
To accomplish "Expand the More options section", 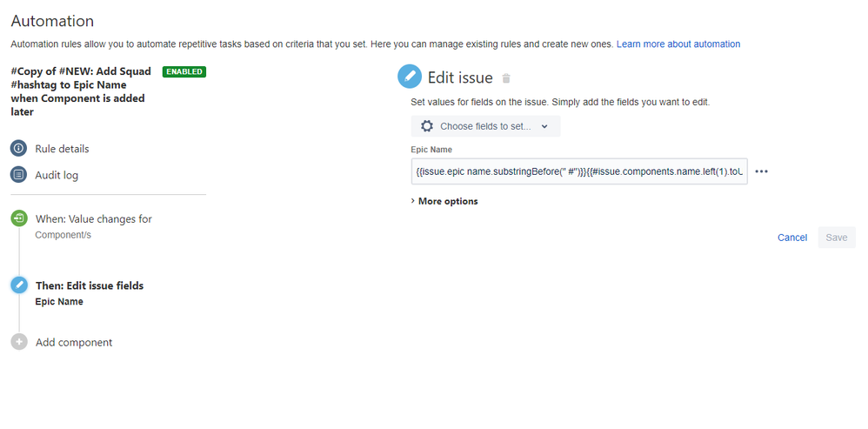I will coord(444,201).
